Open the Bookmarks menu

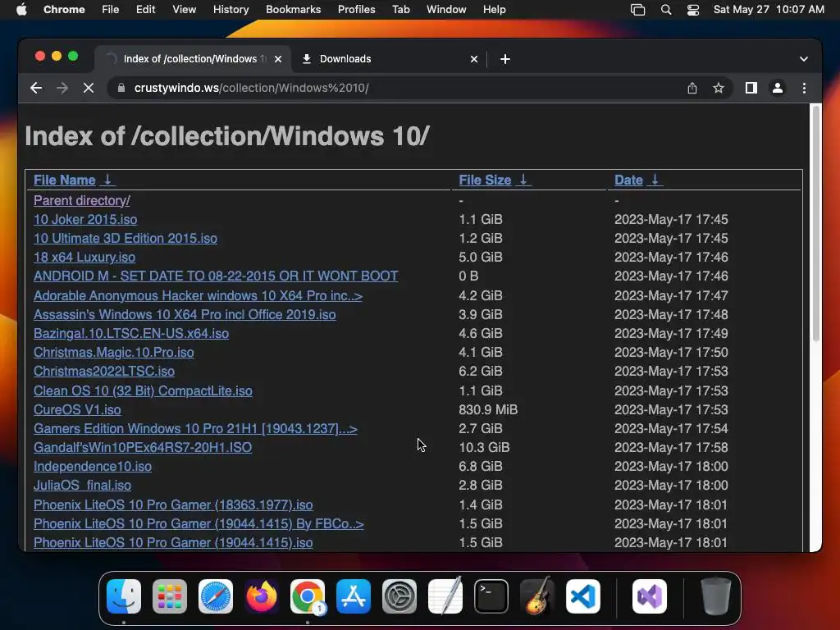click(293, 10)
